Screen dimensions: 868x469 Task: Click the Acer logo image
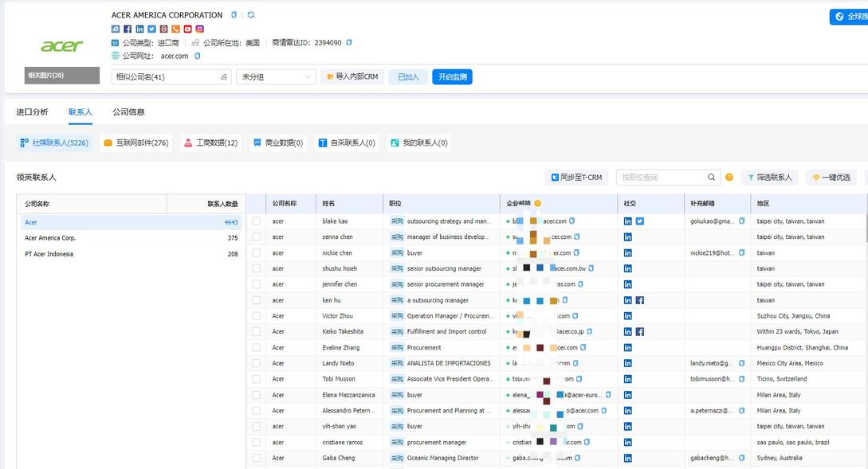(62, 46)
